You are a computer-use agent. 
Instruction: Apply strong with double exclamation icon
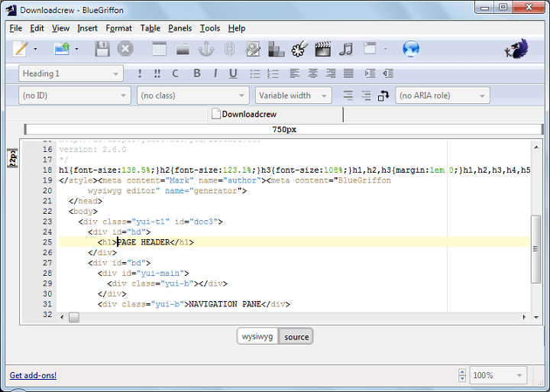pos(157,73)
